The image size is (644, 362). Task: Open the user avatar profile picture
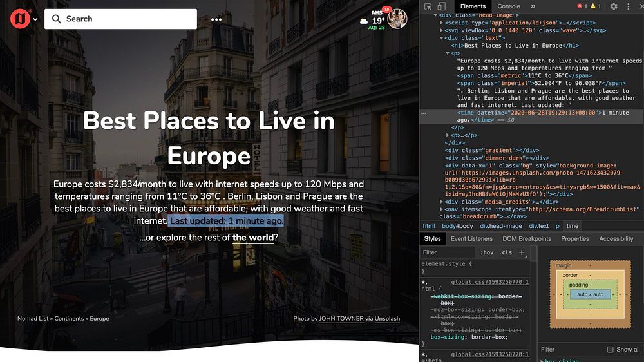tap(397, 19)
